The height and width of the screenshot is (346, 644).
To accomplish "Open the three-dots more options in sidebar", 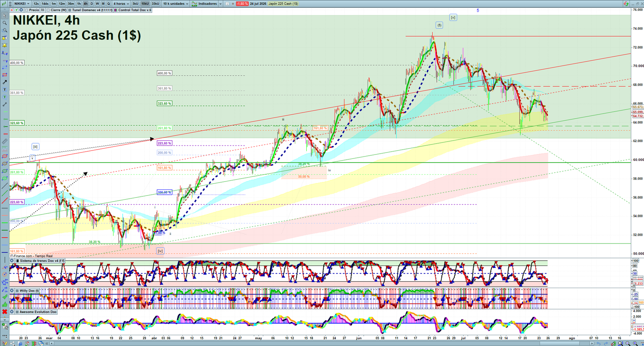I will [x=4, y=336].
